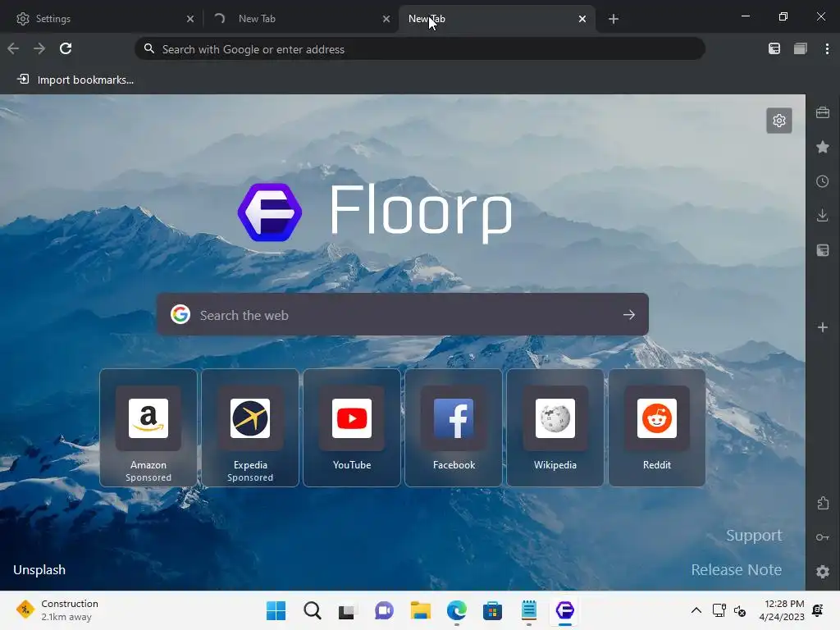Open the YouTube shortcut tile

click(x=352, y=427)
